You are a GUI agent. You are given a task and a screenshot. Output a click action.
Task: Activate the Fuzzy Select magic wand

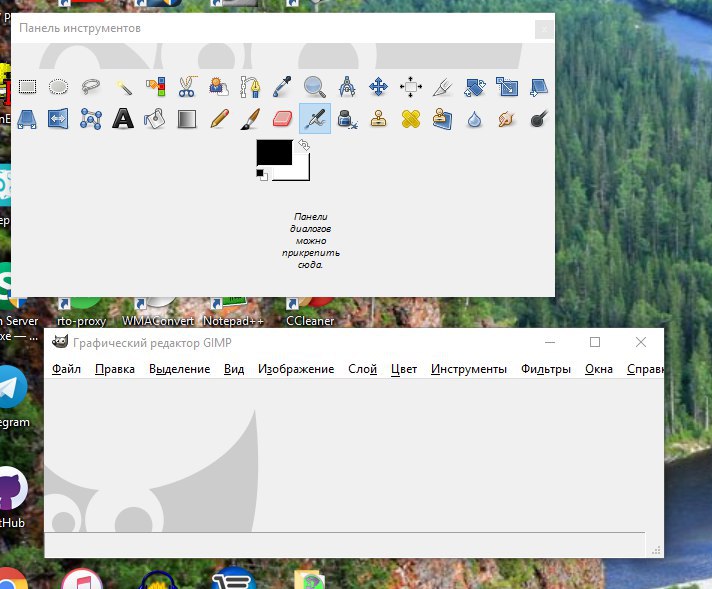(x=123, y=86)
